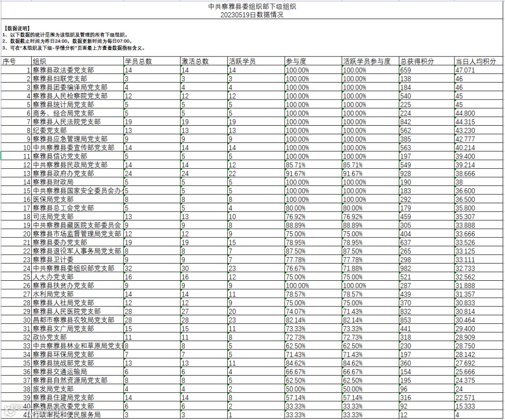Click the cell 察雅县扶贫办党支部

[x=78, y=285]
